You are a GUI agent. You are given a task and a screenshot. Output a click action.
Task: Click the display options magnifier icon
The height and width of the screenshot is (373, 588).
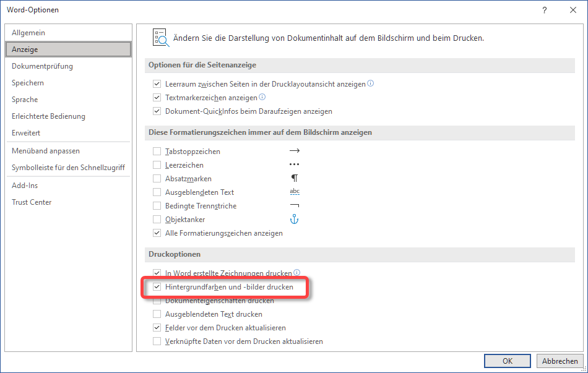[161, 38]
